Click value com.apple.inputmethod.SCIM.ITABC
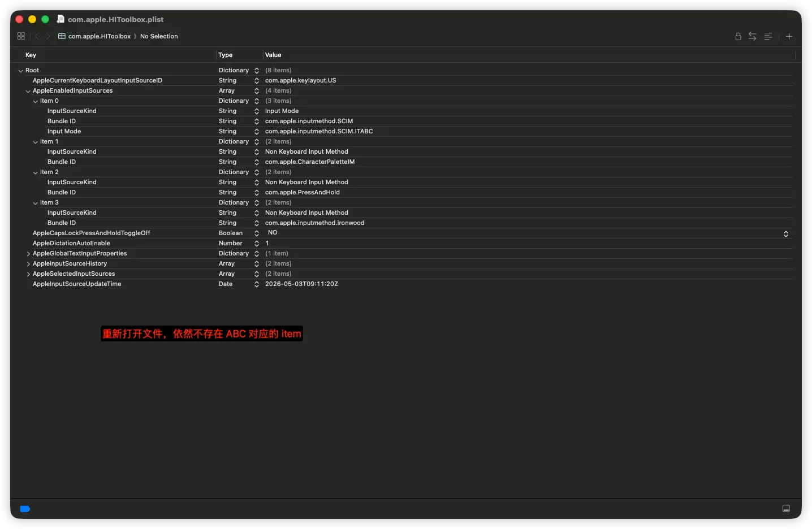This screenshot has width=812, height=529. [319, 131]
